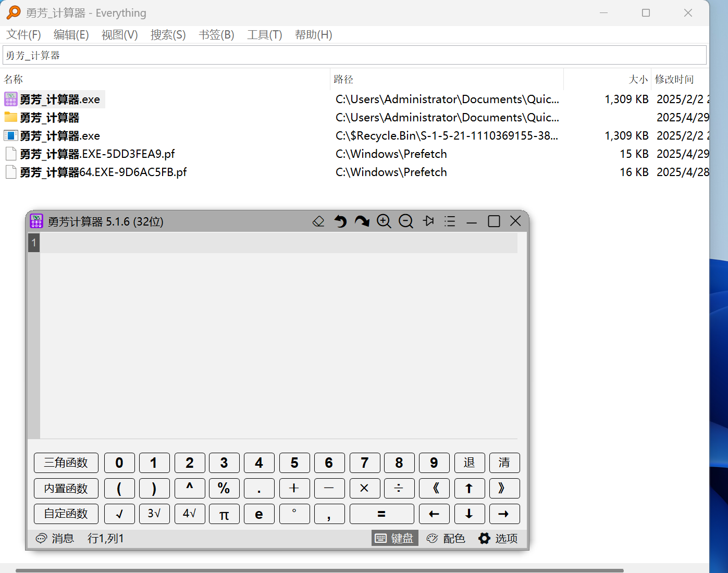This screenshot has height=573, width=728.
Task: Click the 《 jump-left key
Action: pos(434,488)
